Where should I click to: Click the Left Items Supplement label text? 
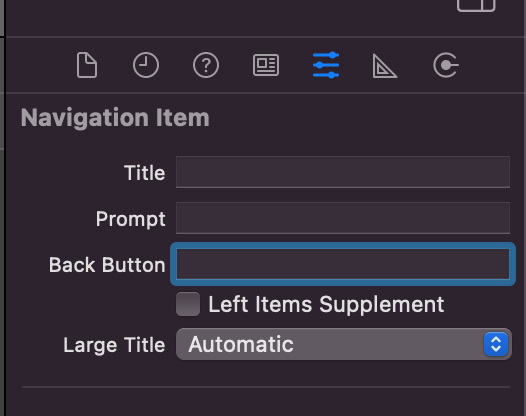point(326,305)
